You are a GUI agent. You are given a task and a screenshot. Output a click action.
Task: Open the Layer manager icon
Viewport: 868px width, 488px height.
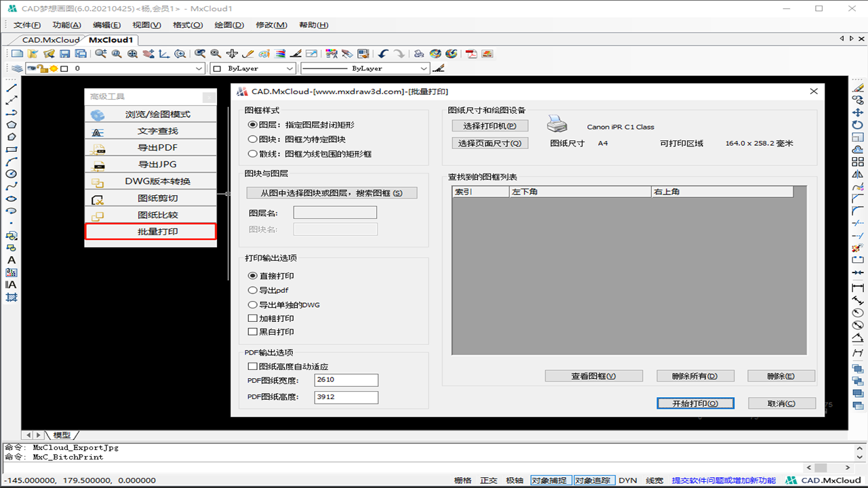tap(16, 68)
